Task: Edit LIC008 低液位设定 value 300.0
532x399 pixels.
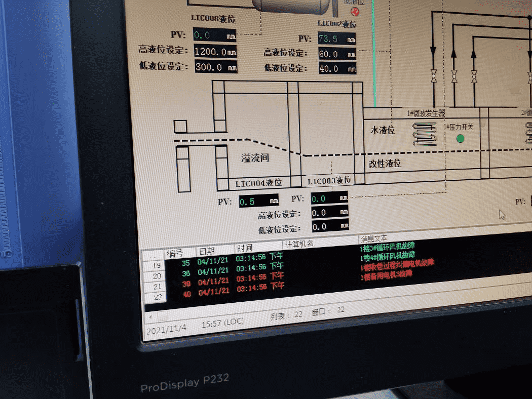Action: click(x=216, y=67)
